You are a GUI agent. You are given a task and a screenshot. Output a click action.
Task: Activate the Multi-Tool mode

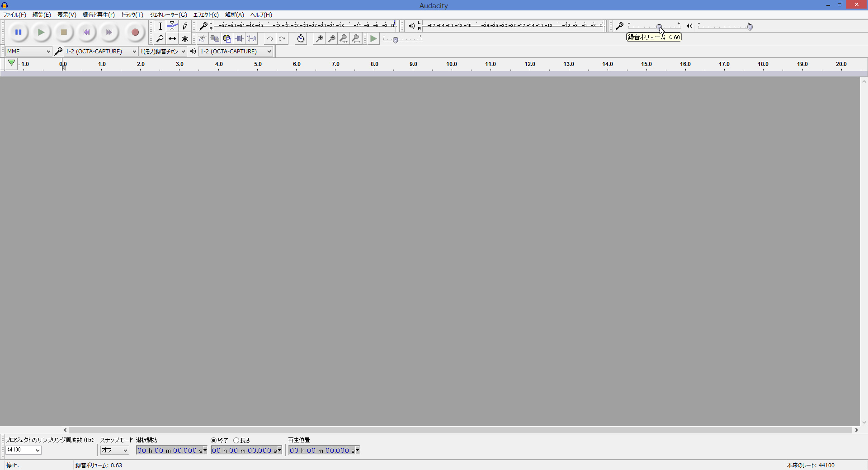[185, 38]
